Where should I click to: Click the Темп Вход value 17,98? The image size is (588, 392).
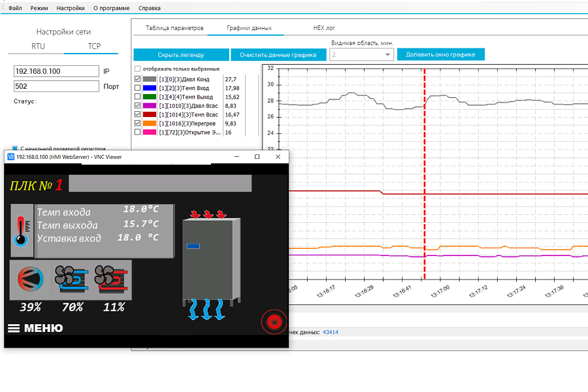[232, 88]
